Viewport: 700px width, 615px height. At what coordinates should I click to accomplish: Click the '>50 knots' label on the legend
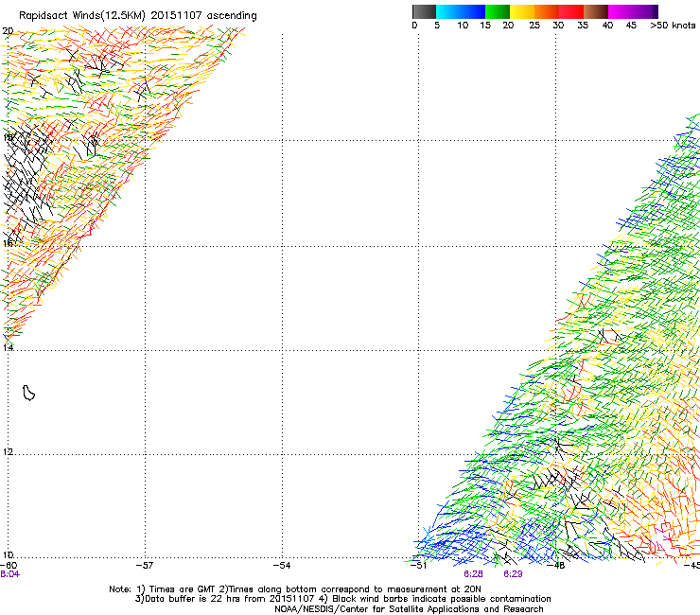tap(673, 26)
